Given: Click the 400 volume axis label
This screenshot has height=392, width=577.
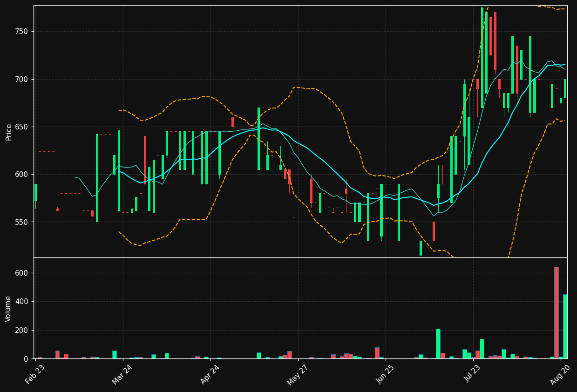Looking at the screenshot, I should point(21,302).
